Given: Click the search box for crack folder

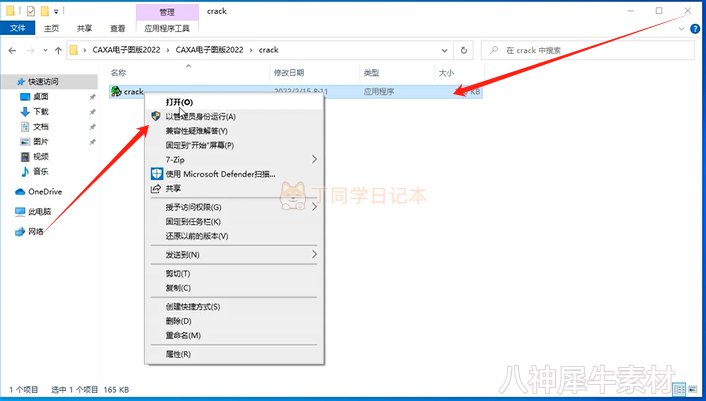Looking at the screenshot, I should coord(588,50).
